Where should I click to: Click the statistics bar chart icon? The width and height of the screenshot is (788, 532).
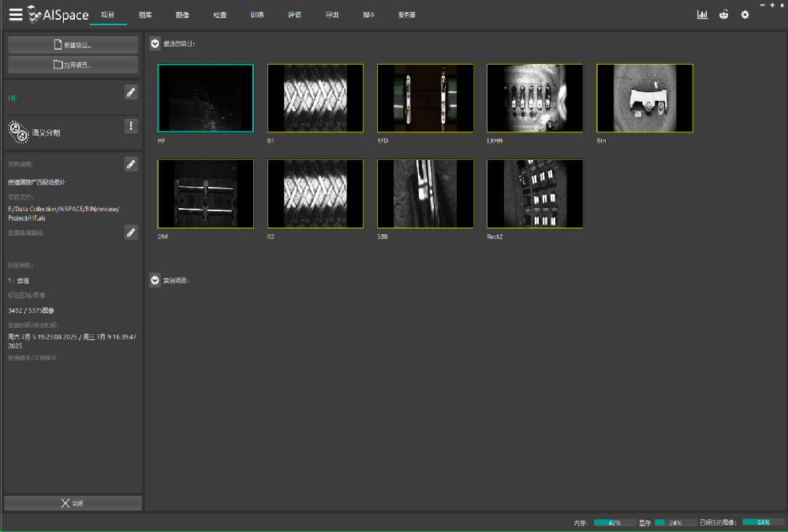[x=702, y=14]
